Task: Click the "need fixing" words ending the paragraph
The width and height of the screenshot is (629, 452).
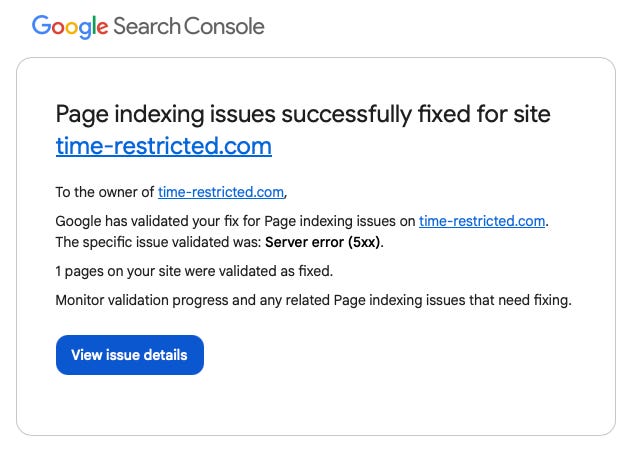Action: pyautogui.click(x=535, y=300)
